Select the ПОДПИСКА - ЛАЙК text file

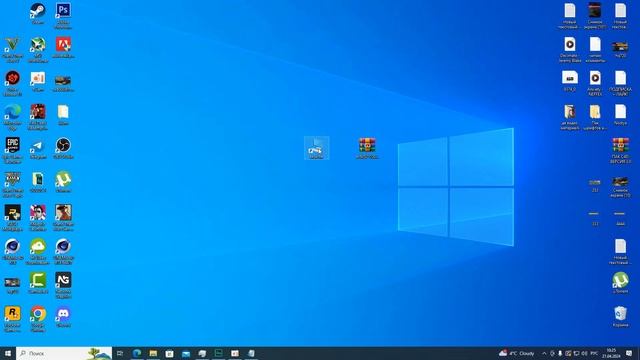coord(620,78)
